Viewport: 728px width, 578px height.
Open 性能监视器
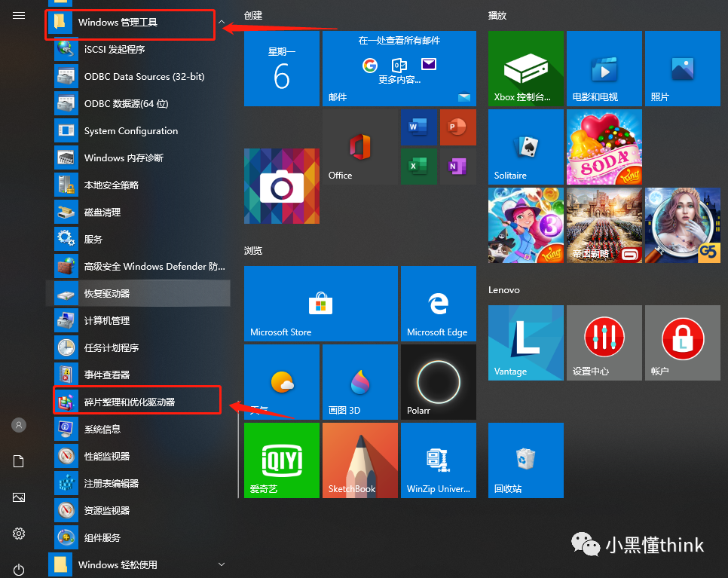[139, 457]
